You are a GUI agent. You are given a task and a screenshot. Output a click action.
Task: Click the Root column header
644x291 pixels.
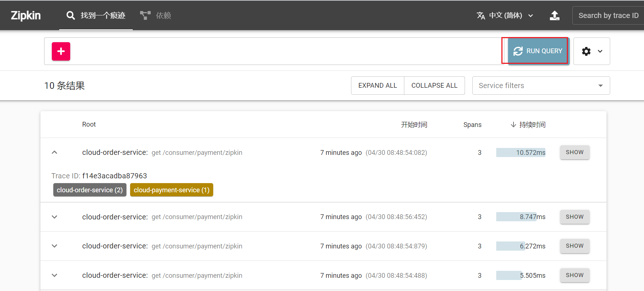89,124
